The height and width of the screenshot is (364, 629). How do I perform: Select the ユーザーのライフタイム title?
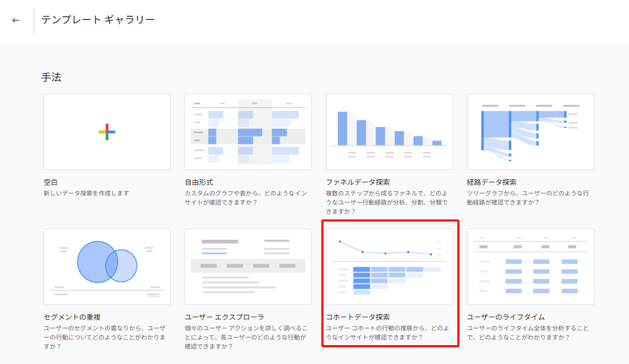point(506,317)
